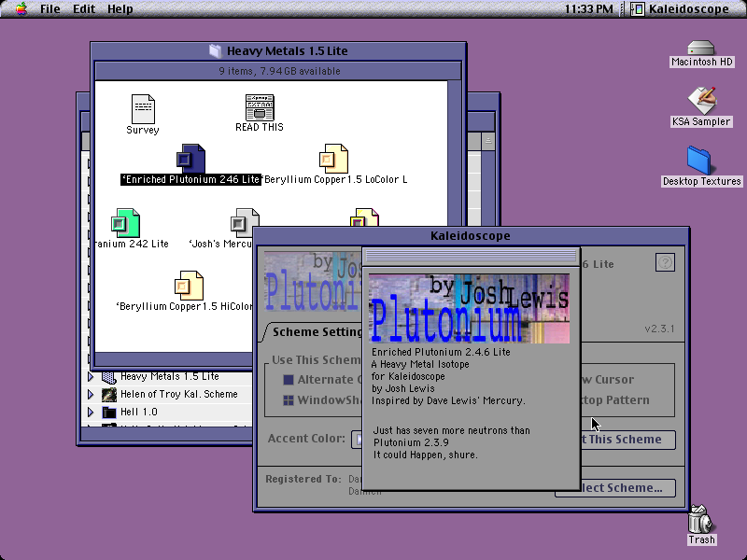Click the striped drag bar of the scheme info popup

[x=471, y=256]
